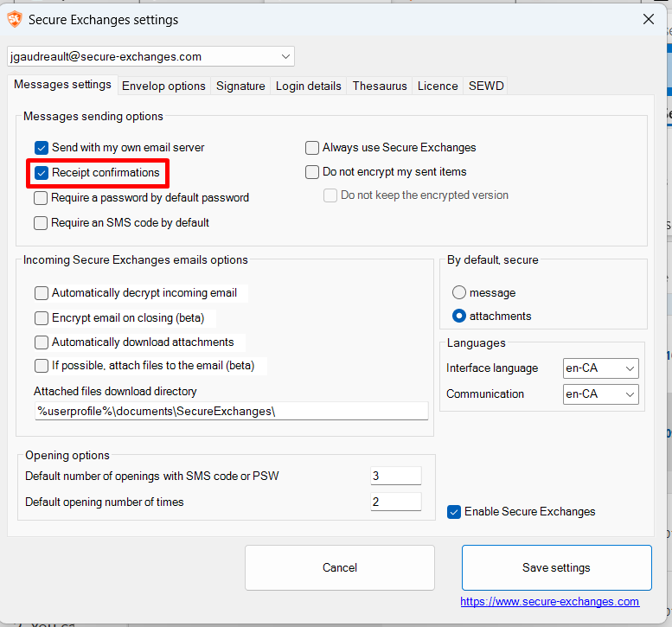Switch to the Envelop options tab
The width and height of the screenshot is (672, 627).
(x=163, y=86)
